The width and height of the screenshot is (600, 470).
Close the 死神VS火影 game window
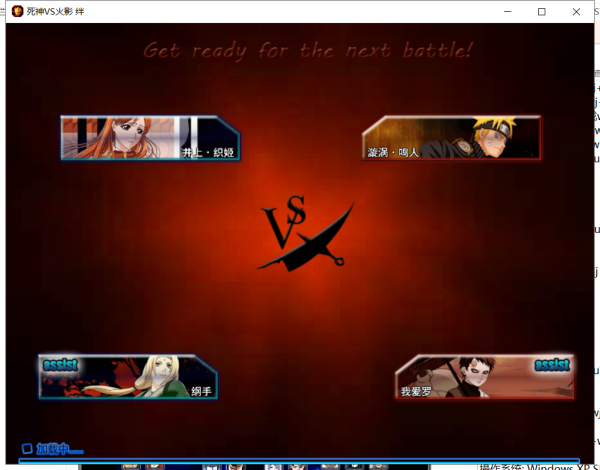pyautogui.click(x=576, y=11)
